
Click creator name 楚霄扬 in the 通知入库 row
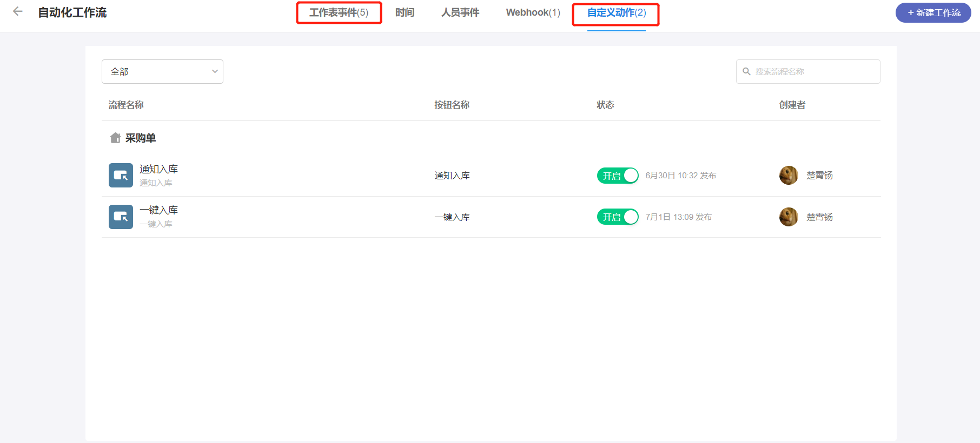(x=819, y=176)
